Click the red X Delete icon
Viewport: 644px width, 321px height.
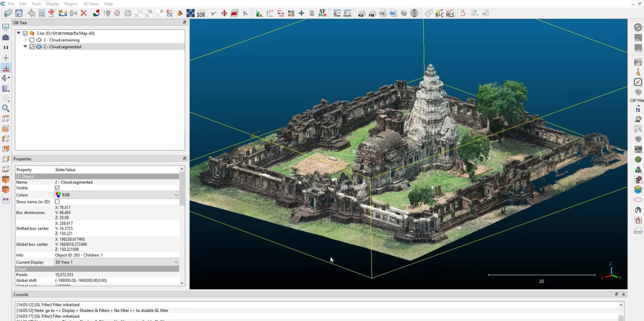[83, 13]
